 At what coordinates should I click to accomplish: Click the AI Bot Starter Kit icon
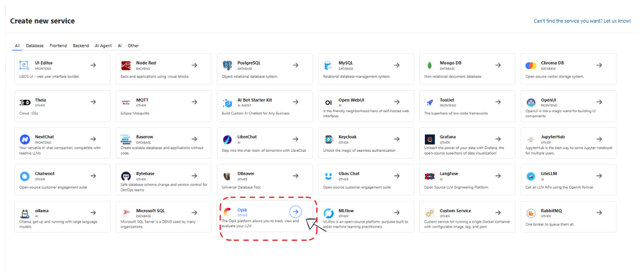[227, 103]
